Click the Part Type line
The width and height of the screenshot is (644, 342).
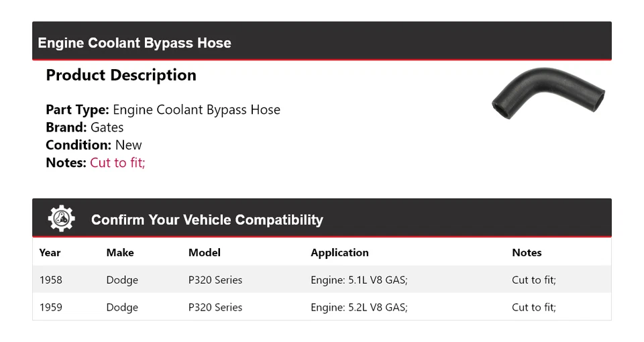coord(163,110)
